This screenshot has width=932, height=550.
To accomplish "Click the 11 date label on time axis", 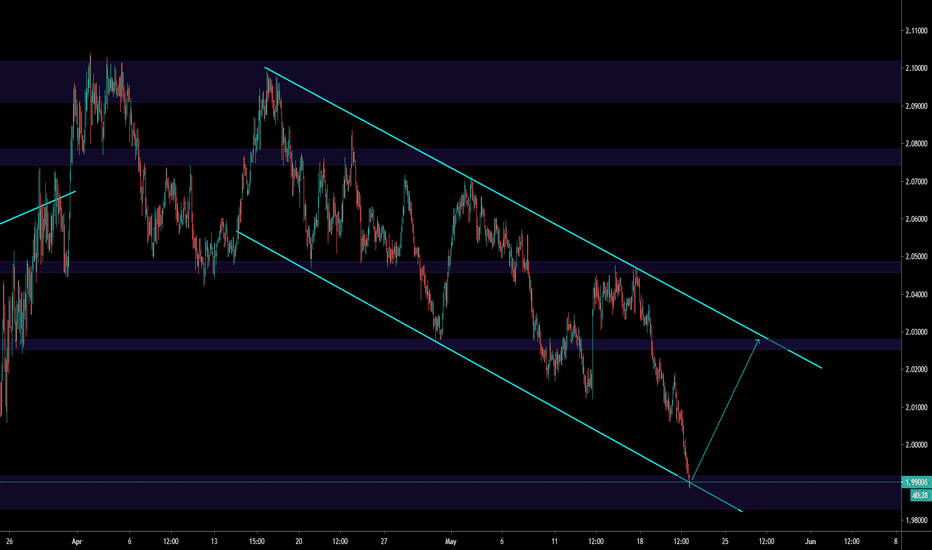I will (x=554, y=541).
